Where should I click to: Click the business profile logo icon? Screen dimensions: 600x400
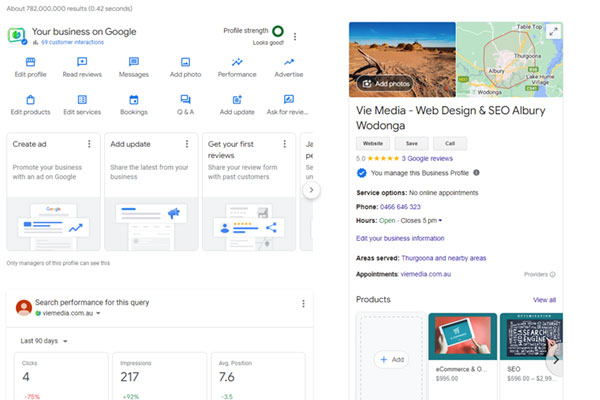[x=16, y=35]
